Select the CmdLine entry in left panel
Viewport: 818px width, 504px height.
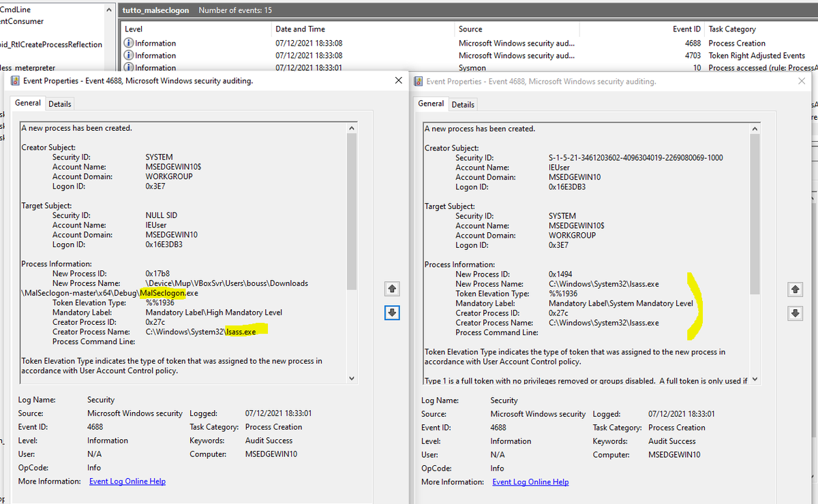16,9
